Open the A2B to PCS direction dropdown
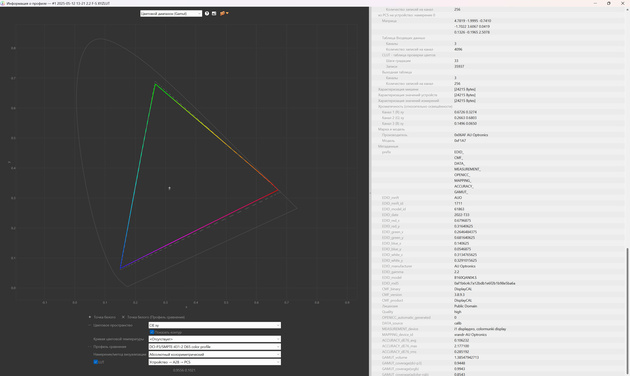The image size is (630, 376). (x=215, y=362)
